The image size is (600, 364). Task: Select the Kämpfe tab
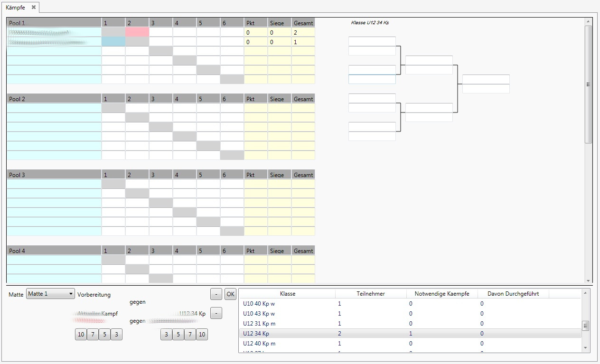coord(16,8)
